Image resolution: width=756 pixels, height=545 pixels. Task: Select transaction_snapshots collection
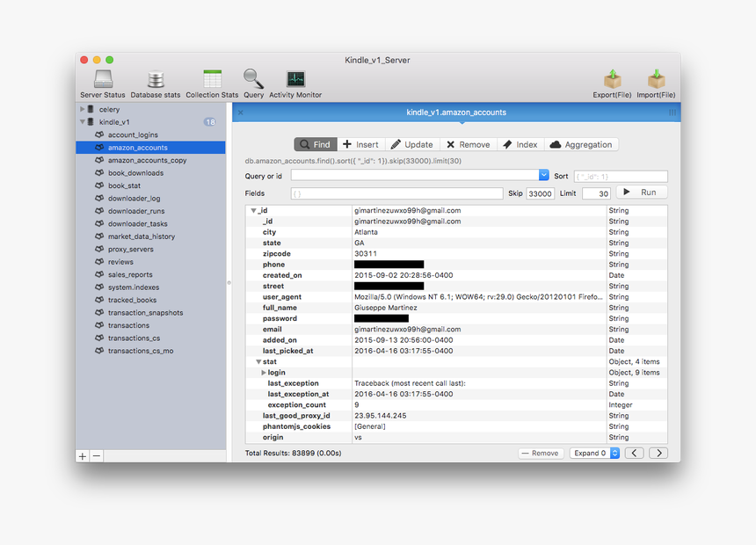(150, 313)
